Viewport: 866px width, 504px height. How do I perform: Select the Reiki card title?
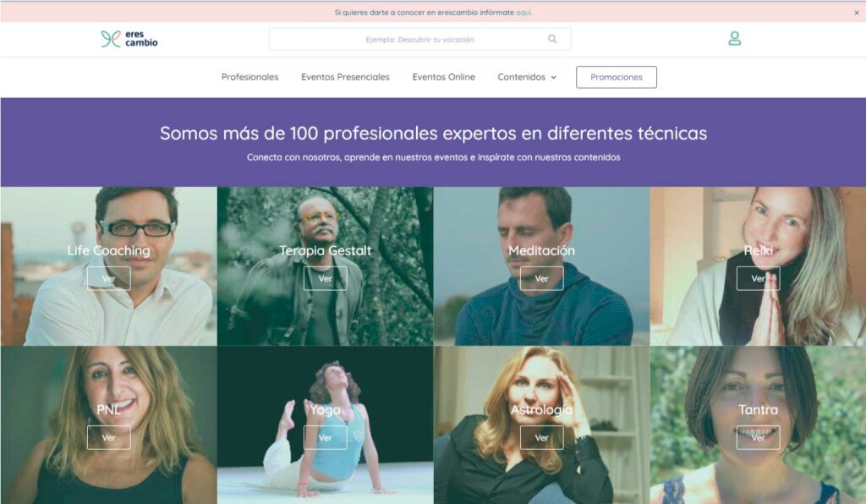pyautogui.click(x=759, y=250)
